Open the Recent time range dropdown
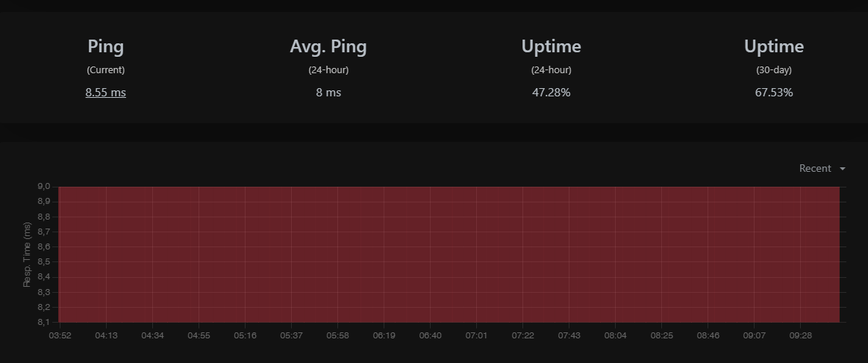868x363 pixels. tap(822, 169)
